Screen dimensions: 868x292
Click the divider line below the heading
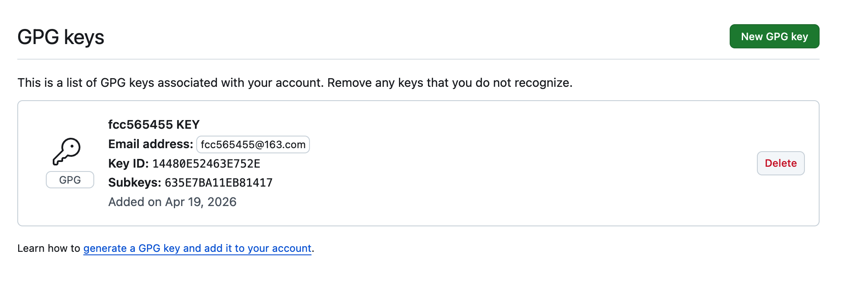418,59
